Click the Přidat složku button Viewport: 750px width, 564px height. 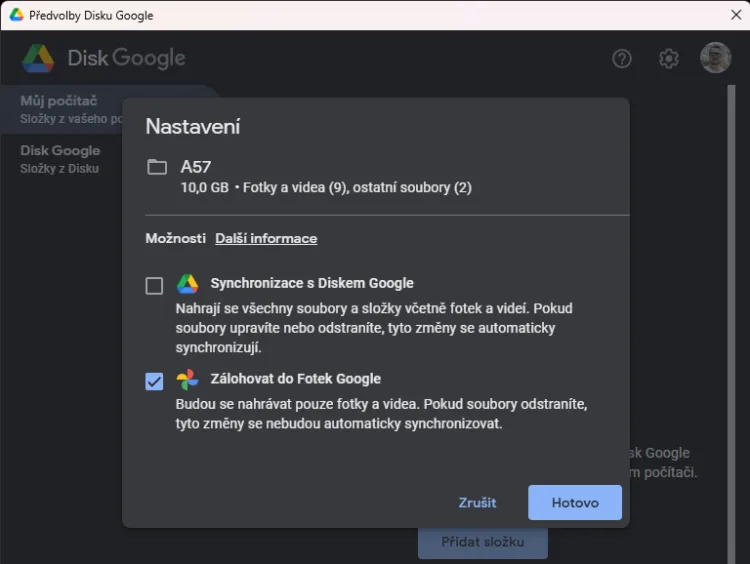(x=483, y=542)
